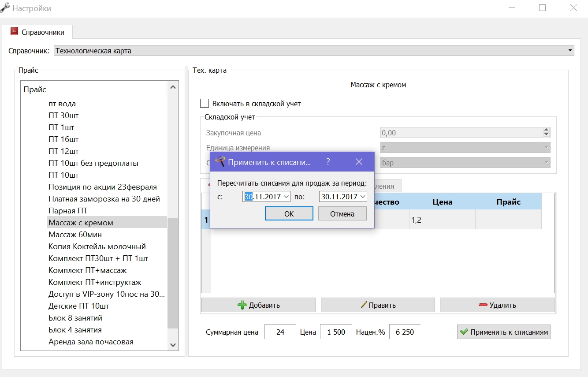Viewport: 588px width, 377px height.
Task: Click the Отмена button
Action: coord(342,214)
